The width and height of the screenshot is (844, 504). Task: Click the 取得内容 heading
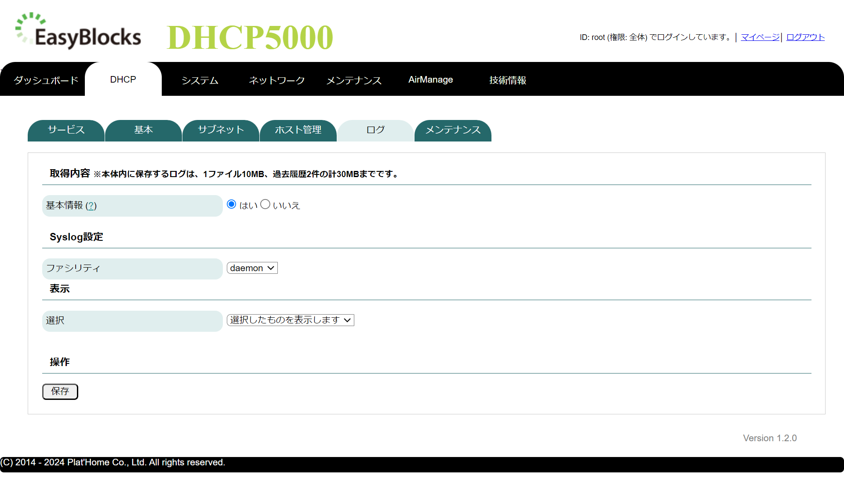69,174
